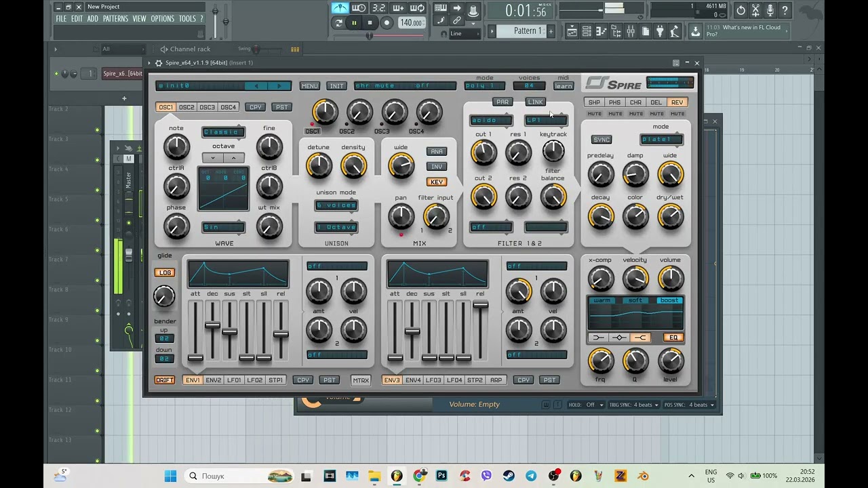Open the FILE menu
This screenshot has height=488, width=868.
pos(61,19)
